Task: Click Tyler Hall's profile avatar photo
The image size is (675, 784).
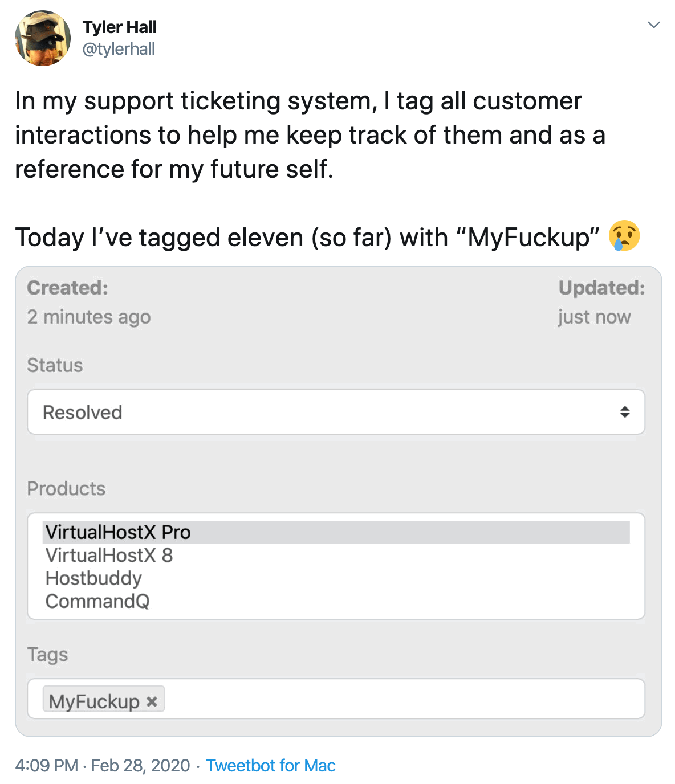Action: click(43, 38)
